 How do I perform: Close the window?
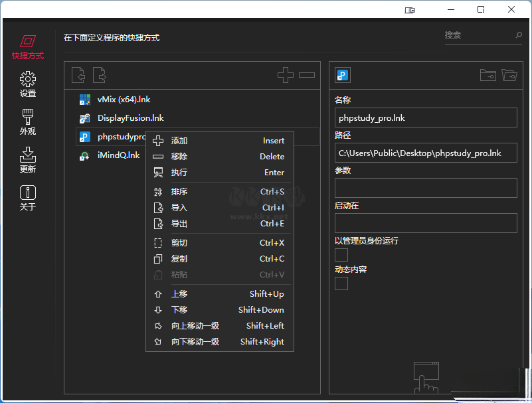[x=511, y=9]
